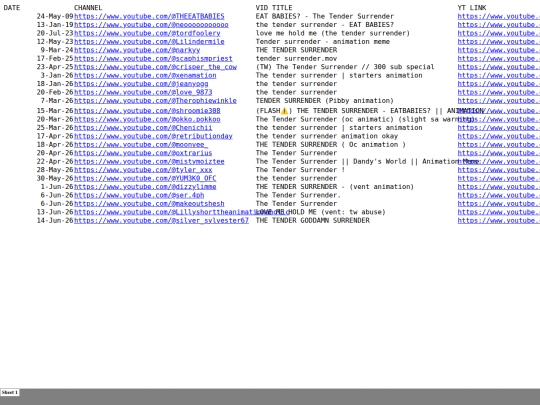Select title 'tender surrender.mov'

point(296,59)
